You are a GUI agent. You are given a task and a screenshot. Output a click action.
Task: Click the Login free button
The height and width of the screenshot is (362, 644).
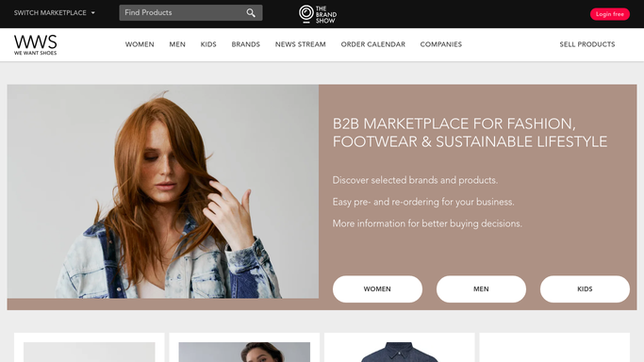coord(609,14)
